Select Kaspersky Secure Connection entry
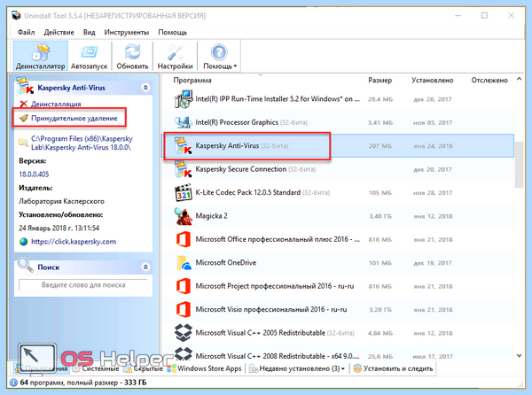Image resolution: width=532 pixels, height=395 pixels. point(338,169)
